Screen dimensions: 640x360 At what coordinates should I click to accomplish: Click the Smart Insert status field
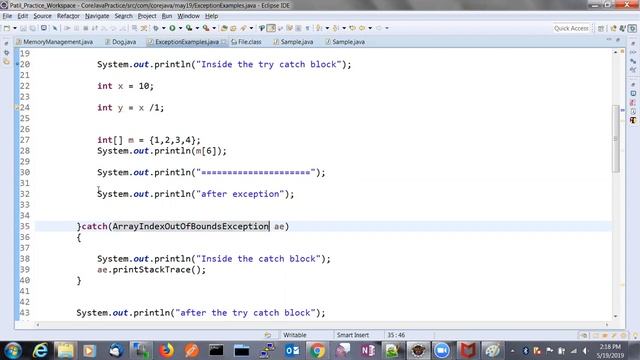353,335
